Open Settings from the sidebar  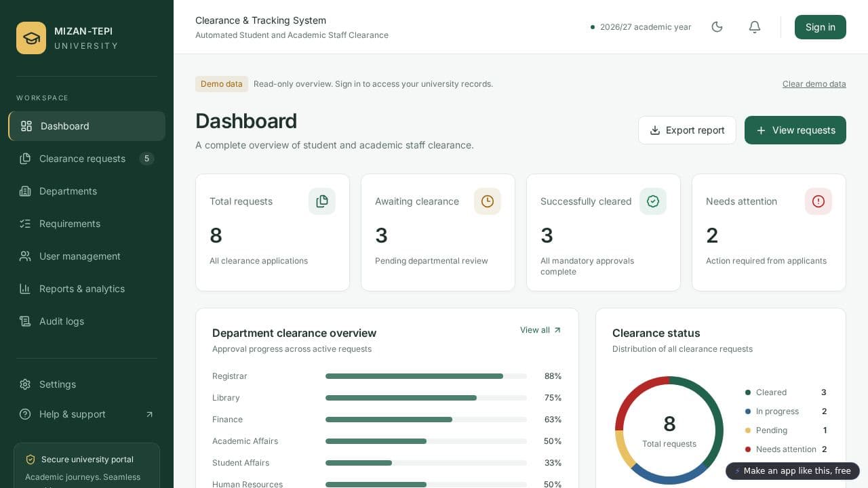87,384
